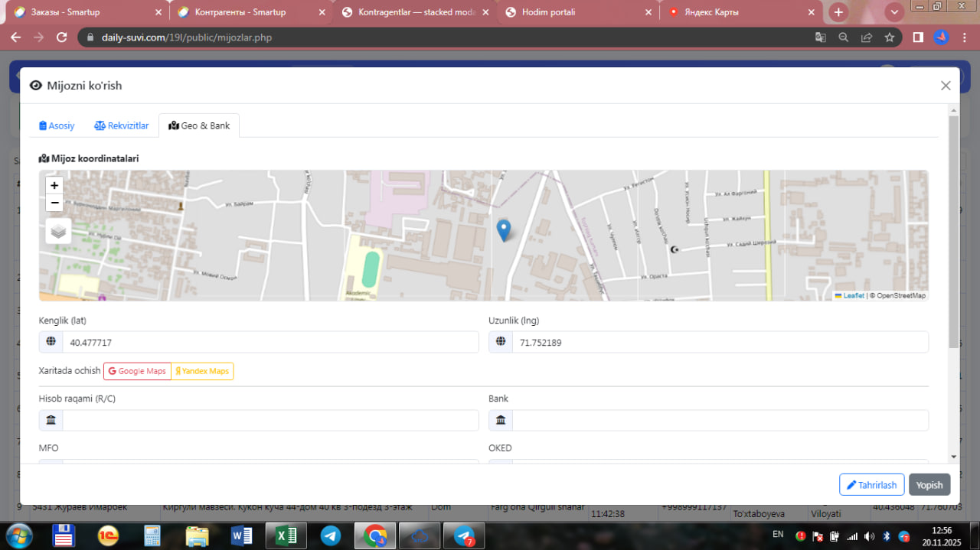Click the Tahrirlash edit button
The width and height of the screenshot is (980, 550).
click(871, 485)
